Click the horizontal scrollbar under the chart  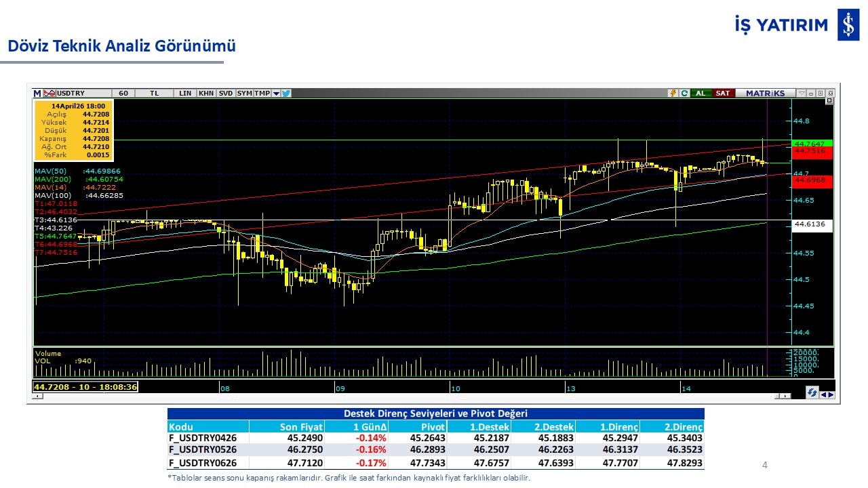[x=407, y=396]
